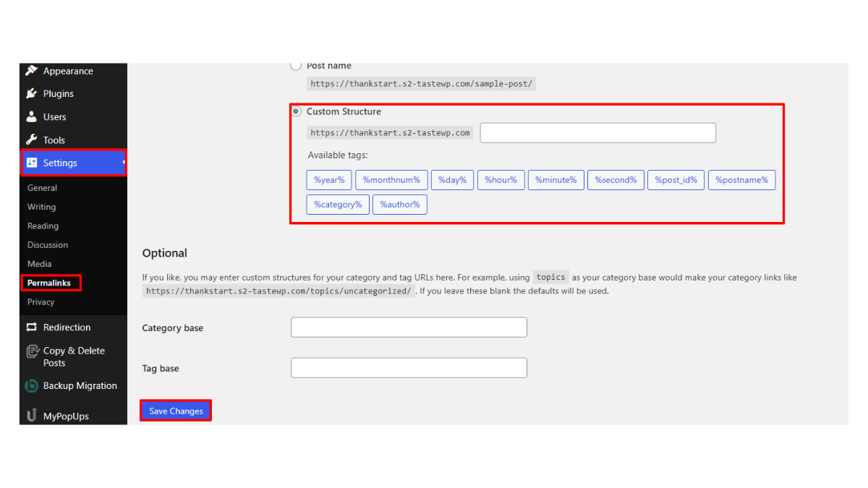This screenshot has height=488, width=868.
Task: Open the General settings submenu item
Action: [x=42, y=188]
